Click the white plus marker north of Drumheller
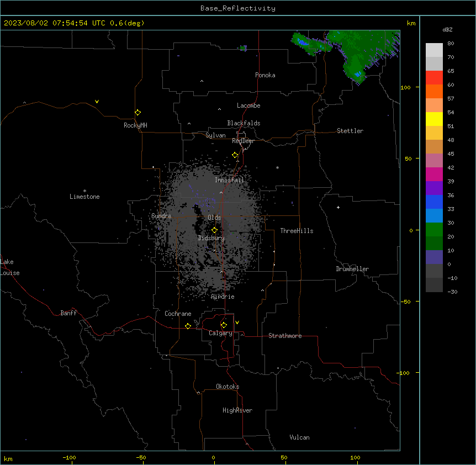 pos(338,207)
